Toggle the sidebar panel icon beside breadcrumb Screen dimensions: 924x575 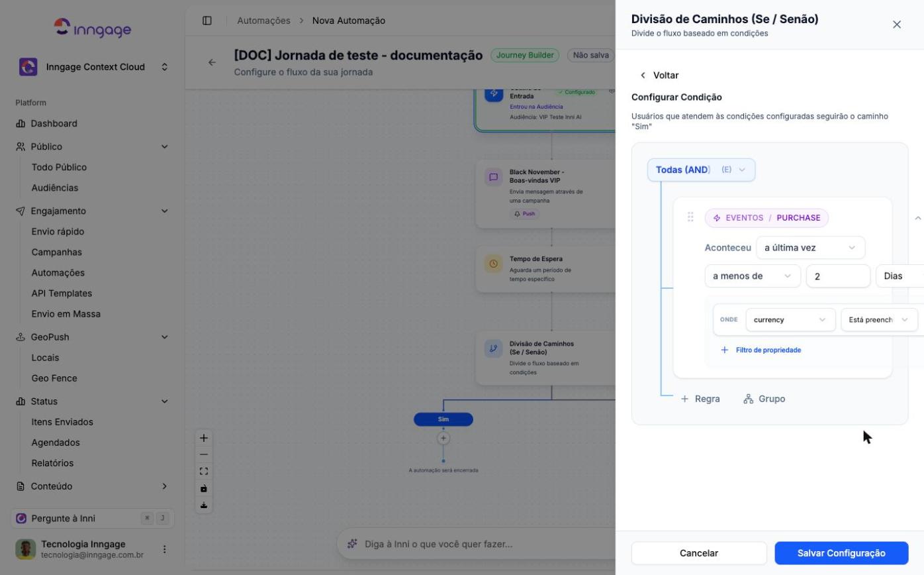pos(207,21)
